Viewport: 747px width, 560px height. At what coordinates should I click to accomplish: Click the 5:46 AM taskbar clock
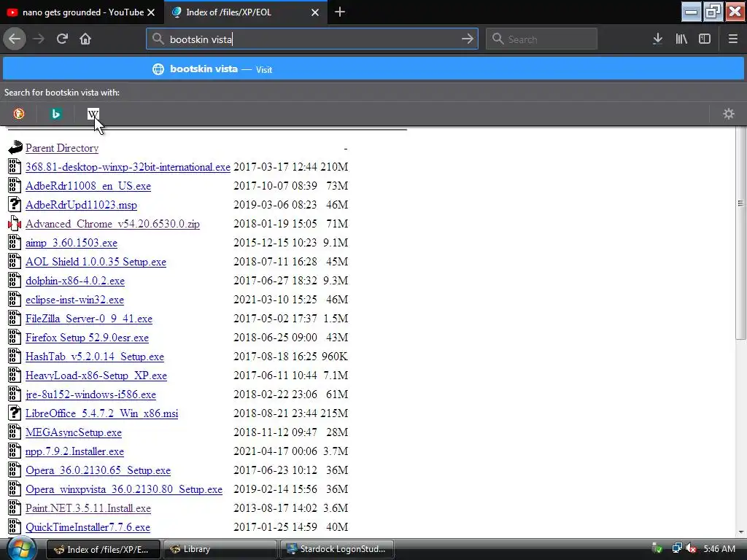click(x=719, y=549)
